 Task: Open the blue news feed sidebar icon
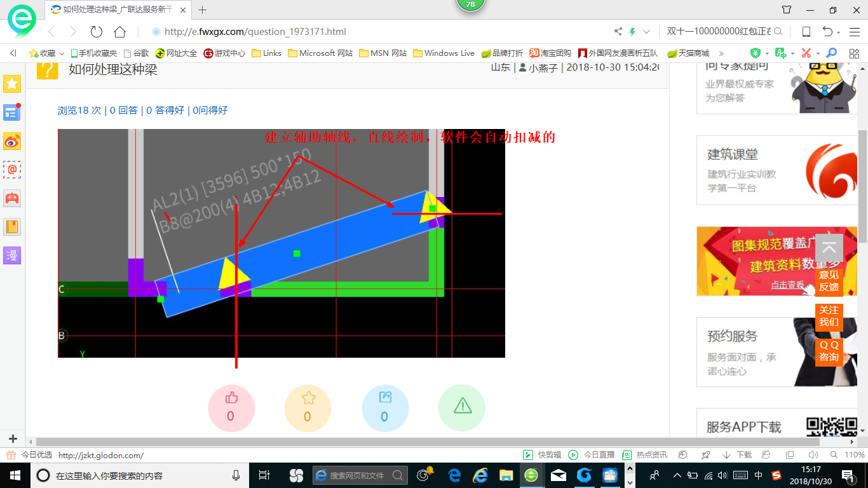click(x=12, y=112)
